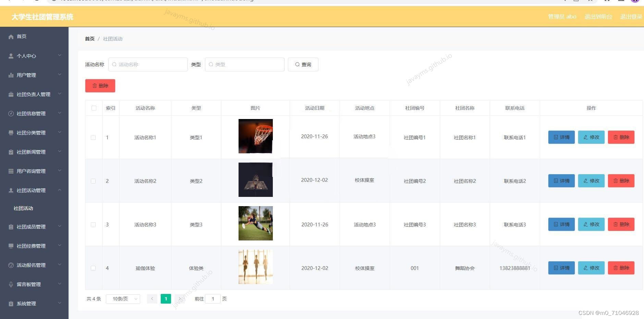This screenshot has width=644, height=319.
Task: Click the user icon beside 社团活动管理
Action: tap(11, 190)
